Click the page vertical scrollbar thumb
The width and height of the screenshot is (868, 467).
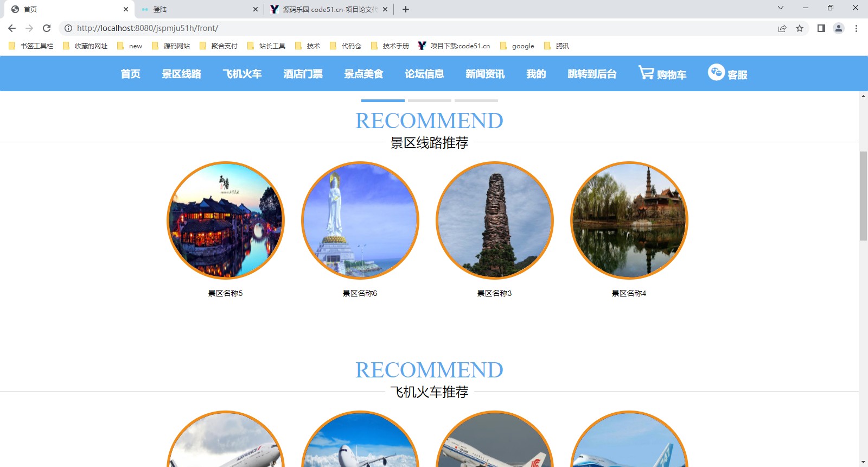[863, 195]
